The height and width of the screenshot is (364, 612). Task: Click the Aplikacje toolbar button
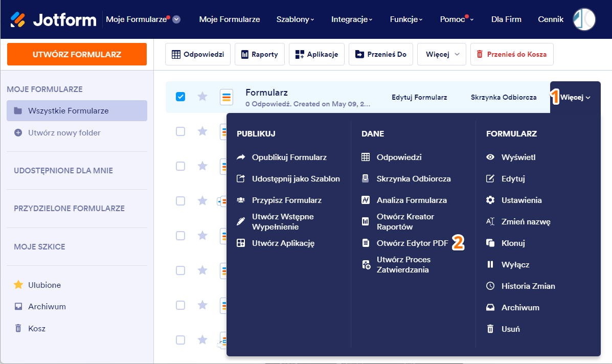(x=316, y=54)
